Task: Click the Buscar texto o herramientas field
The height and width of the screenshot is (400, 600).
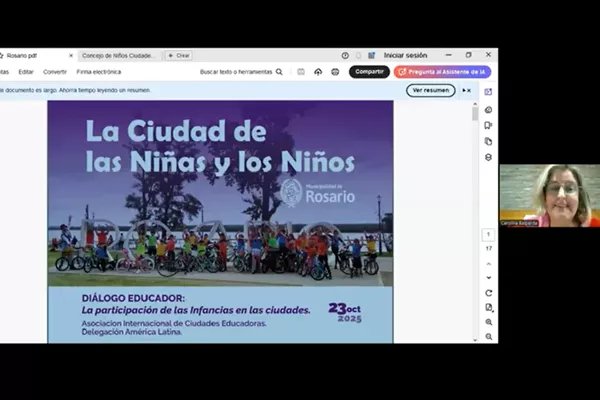Action: point(236,72)
